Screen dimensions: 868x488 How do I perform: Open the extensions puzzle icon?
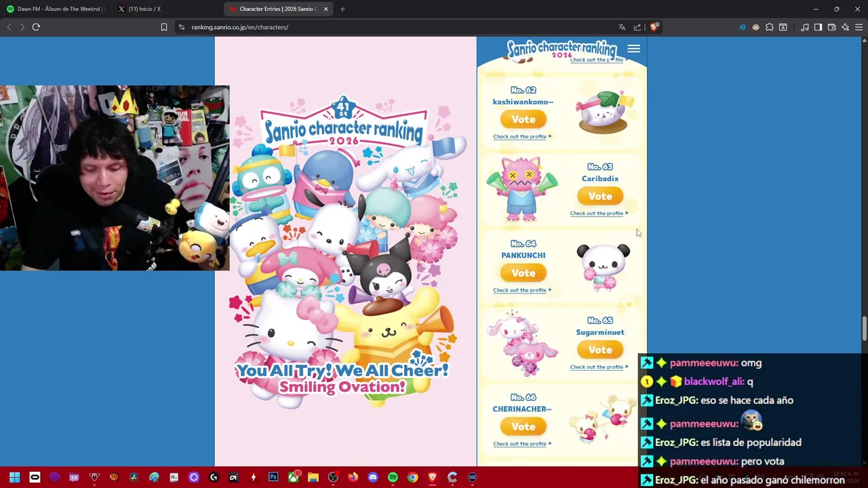click(x=770, y=27)
